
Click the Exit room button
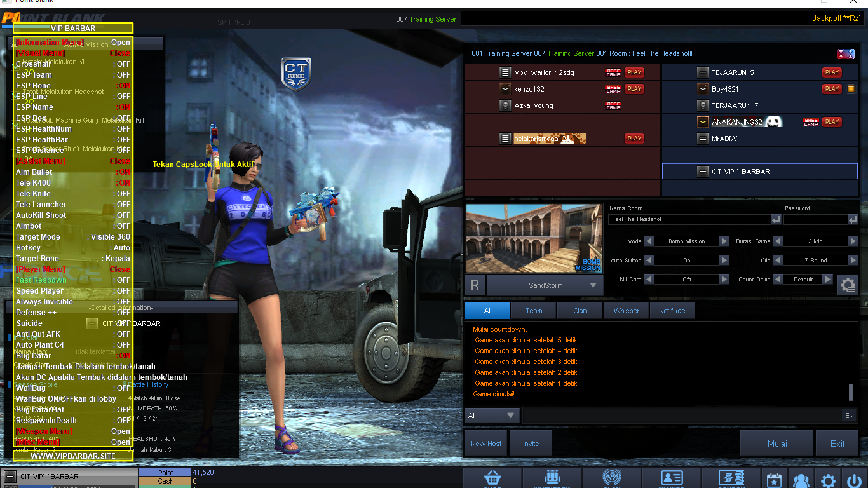pyautogui.click(x=837, y=444)
